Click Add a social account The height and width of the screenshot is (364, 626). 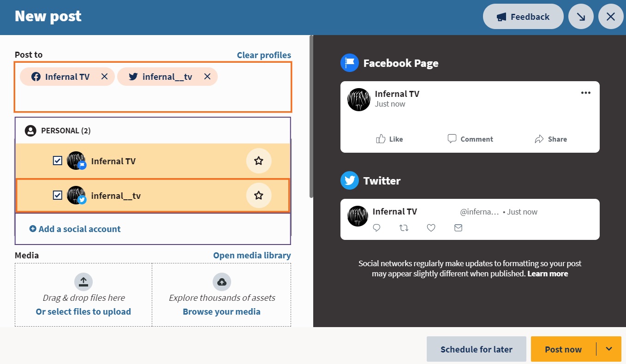pos(75,229)
